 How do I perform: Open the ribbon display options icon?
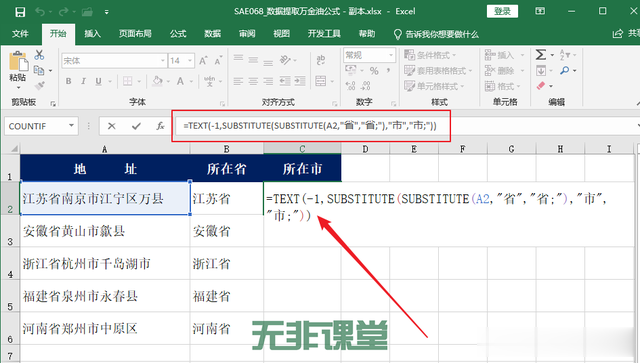click(x=540, y=11)
